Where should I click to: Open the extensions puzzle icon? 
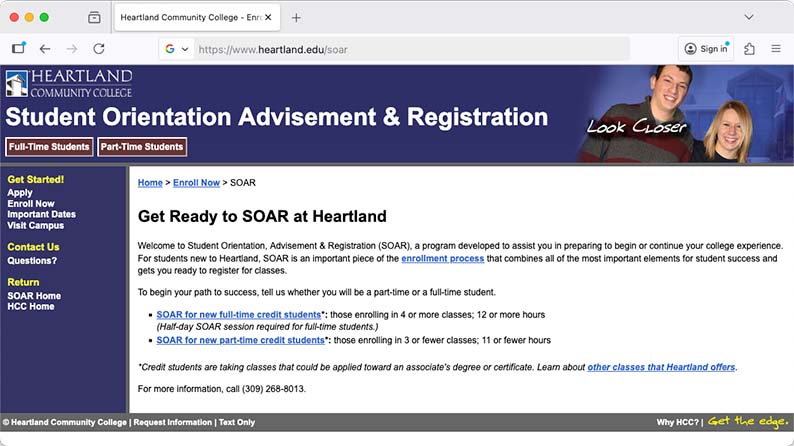click(749, 48)
